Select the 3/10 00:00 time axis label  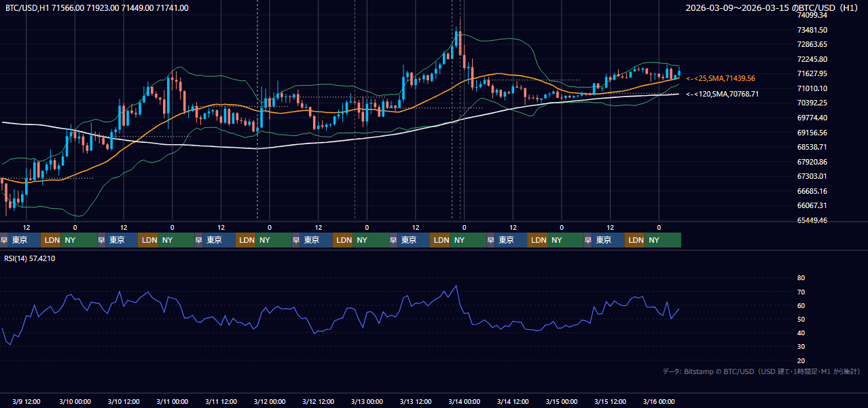coord(75,401)
